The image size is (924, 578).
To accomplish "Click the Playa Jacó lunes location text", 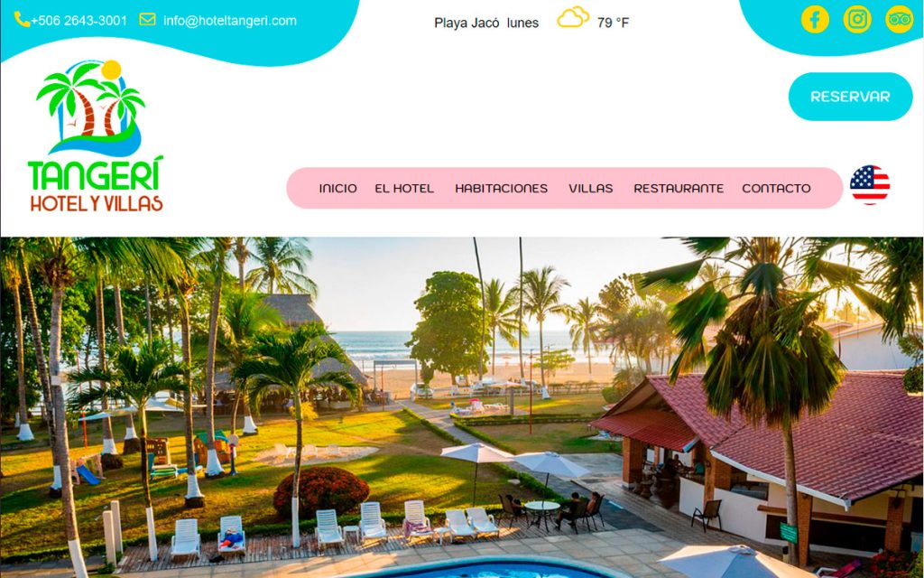I will [486, 23].
